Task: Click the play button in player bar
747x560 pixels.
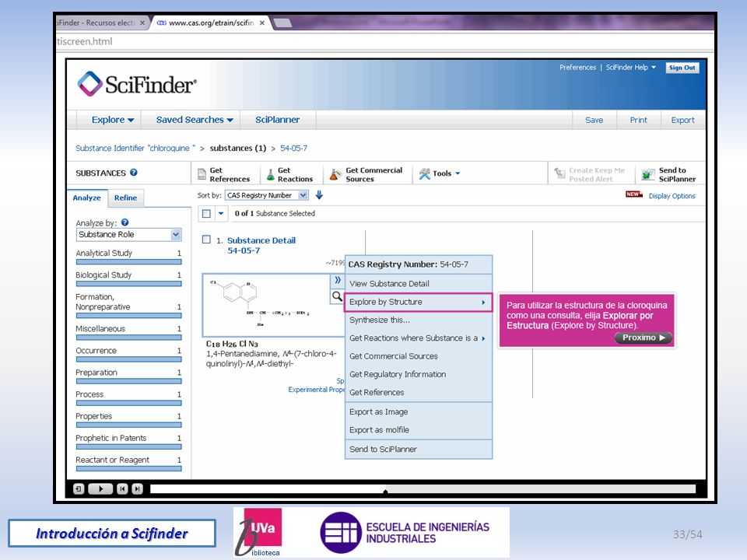Action: tap(100, 488)
